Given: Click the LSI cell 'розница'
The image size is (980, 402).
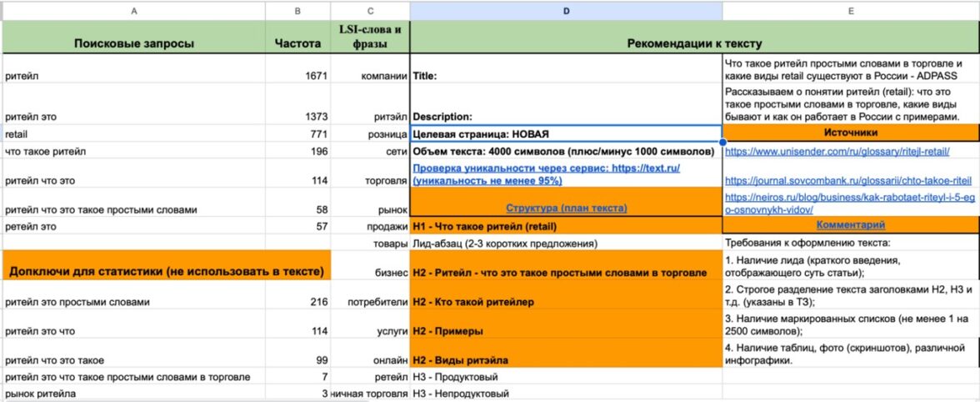Looking at the screenshot, I should point(371,133).
